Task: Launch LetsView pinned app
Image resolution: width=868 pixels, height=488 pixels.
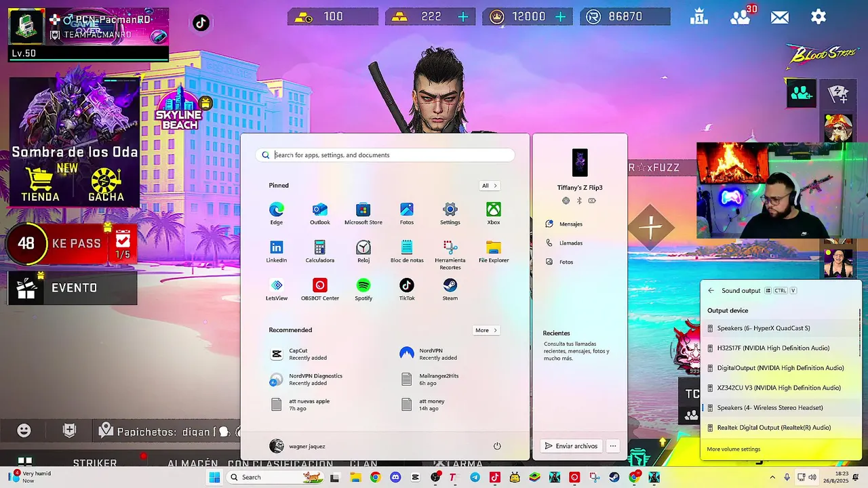Action: tap(276, 289)
